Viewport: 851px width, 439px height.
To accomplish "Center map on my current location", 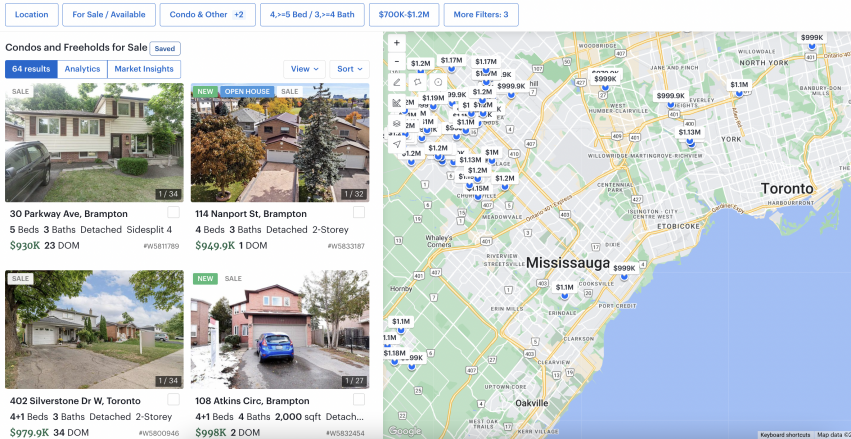I will (397, 144).
